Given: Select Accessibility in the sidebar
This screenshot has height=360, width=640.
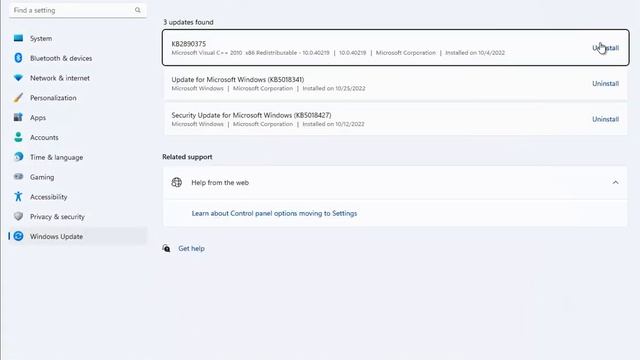Looking at the screenshot, I should 78,197.
